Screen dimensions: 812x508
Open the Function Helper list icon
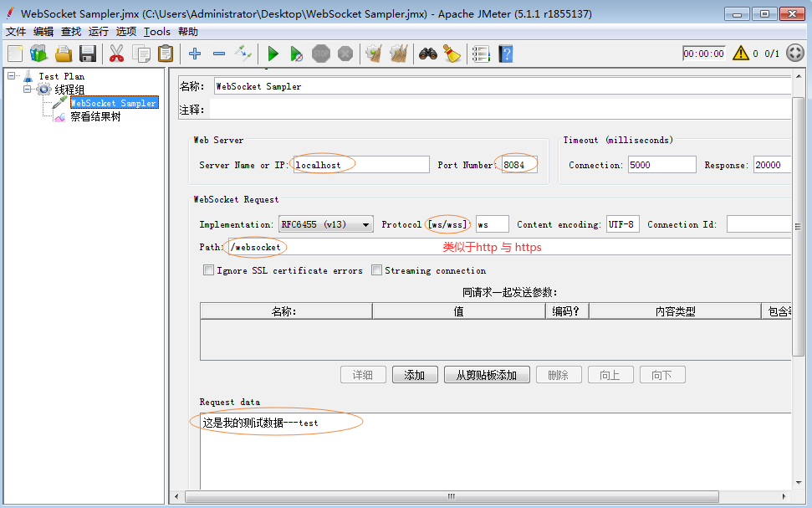pyautogui.click(x=481, y=54)
